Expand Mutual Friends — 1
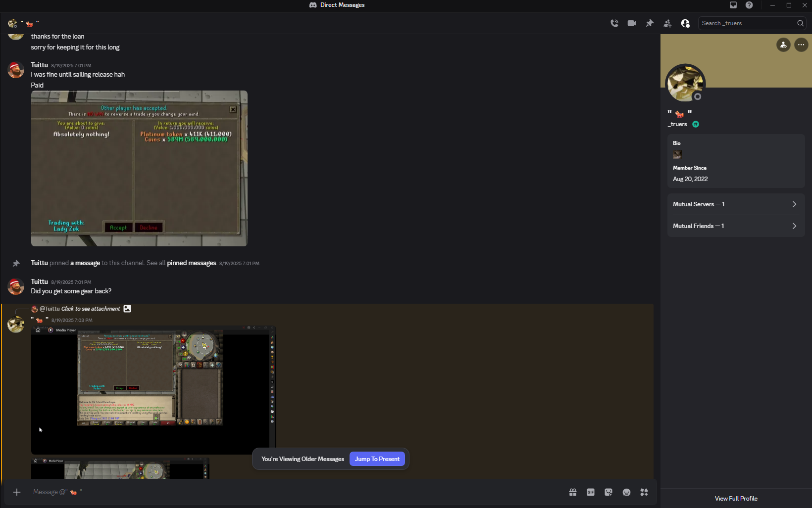This screenshot has height=508, width=812. coord(736,226)
